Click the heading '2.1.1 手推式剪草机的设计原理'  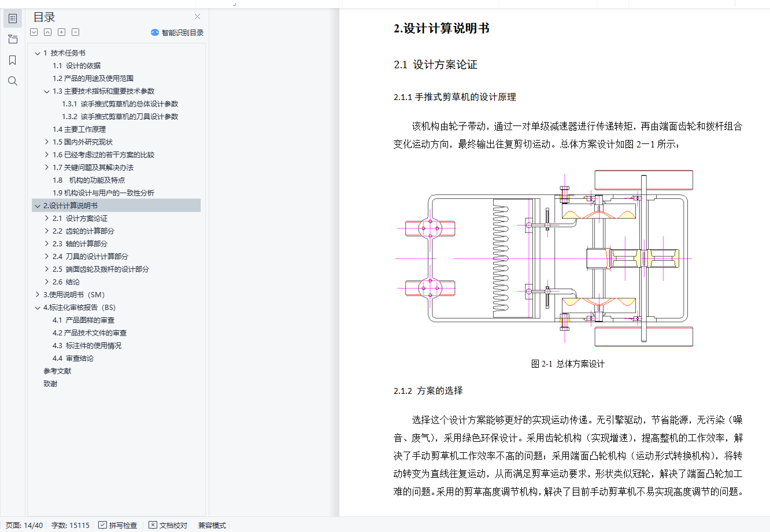pos(455,97)
